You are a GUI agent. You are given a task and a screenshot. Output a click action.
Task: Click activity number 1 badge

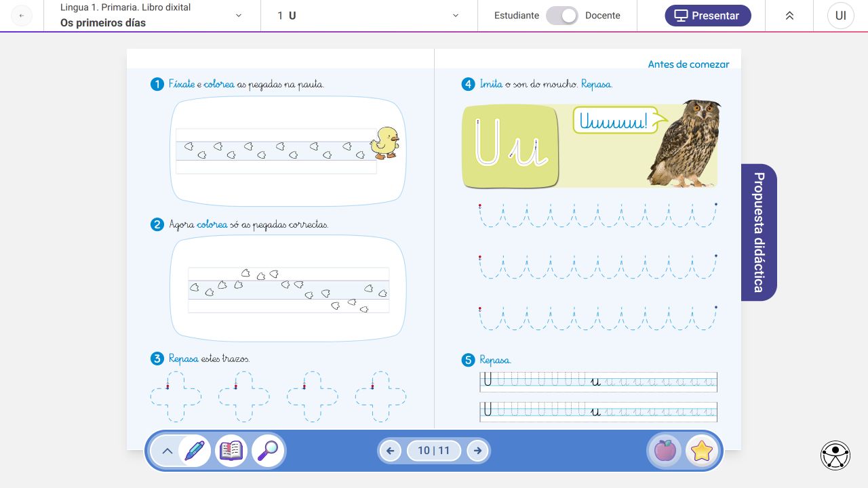point(157,84)
